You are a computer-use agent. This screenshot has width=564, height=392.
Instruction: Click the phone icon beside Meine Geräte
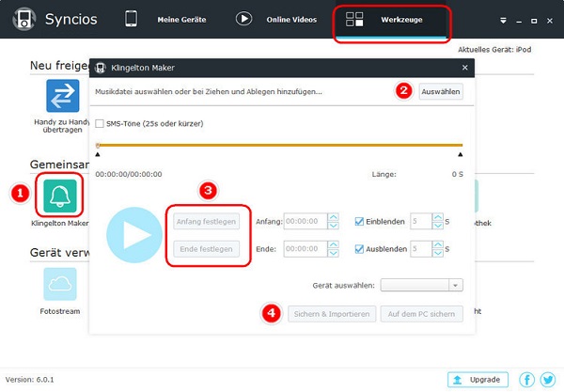coord(131,19)
